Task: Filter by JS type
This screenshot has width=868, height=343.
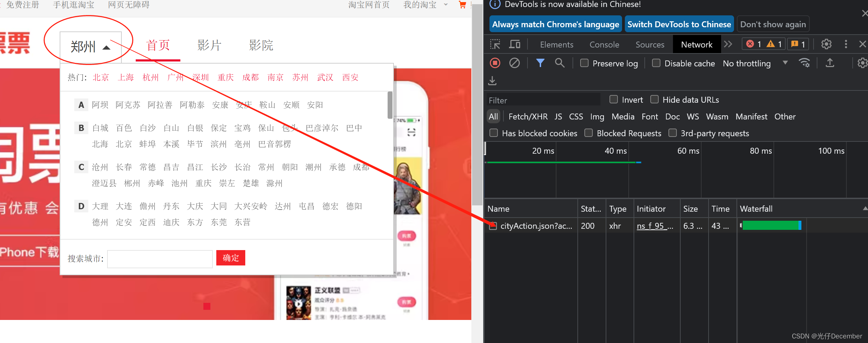Action: [558, 117]
